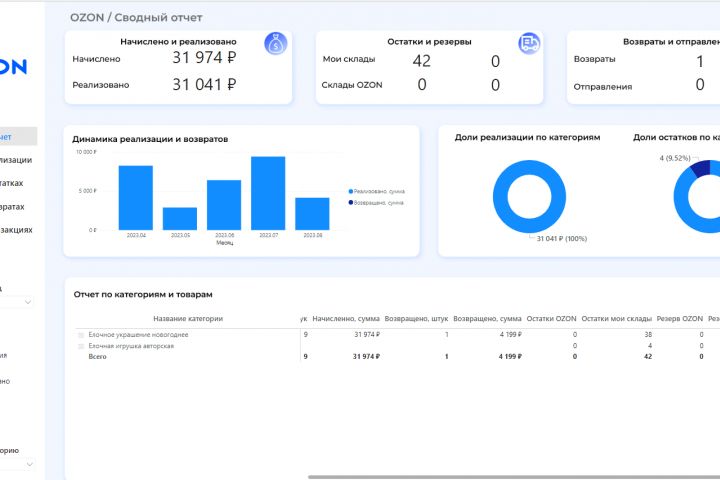Screen dimensions: 720x480
Task: Click the '38' cell in Остатки мои склады
Action: pos(648,334)
